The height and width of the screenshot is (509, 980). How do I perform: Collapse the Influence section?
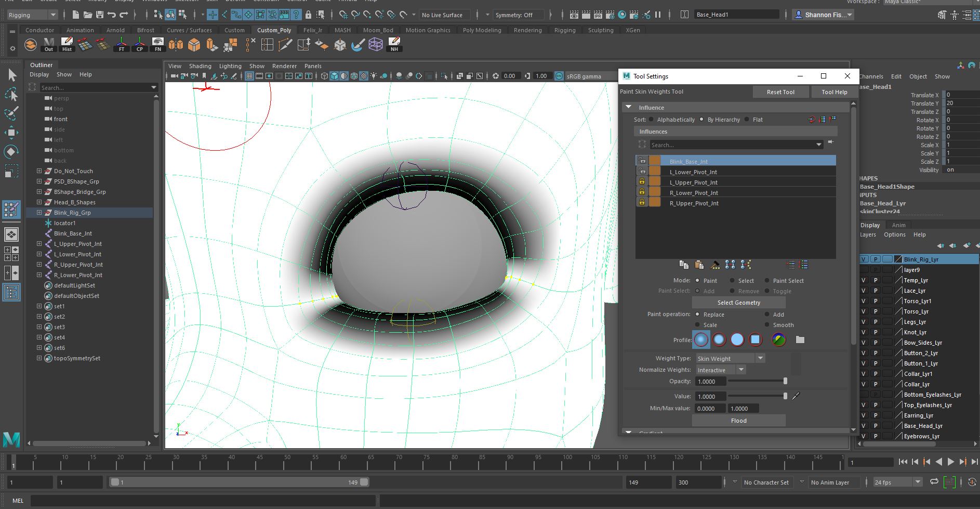point(629,107)
